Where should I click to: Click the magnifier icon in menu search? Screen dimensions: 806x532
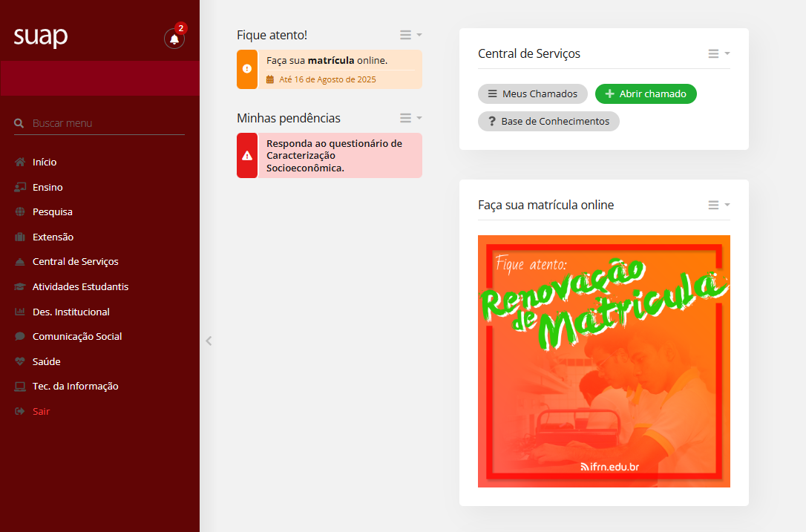pyautogui.click(x=19, y=123)
